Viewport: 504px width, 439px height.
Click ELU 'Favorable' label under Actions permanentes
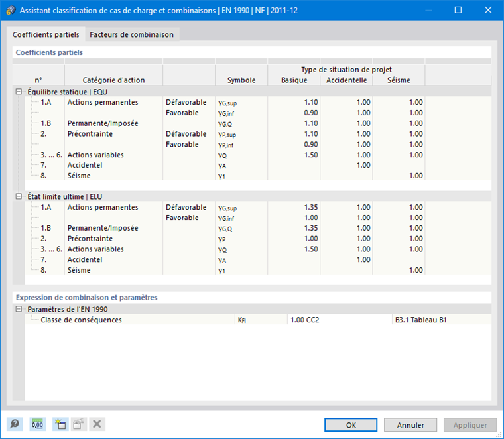182,218
